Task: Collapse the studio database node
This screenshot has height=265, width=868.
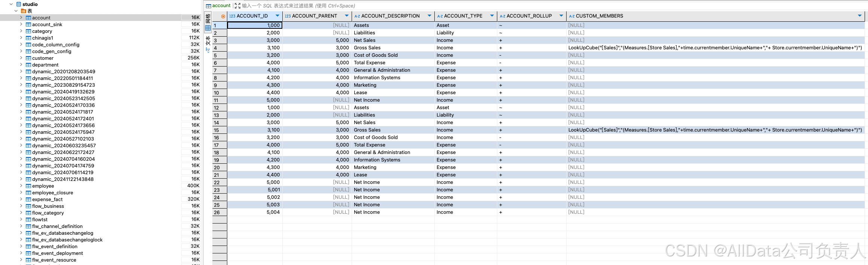Action: tap(11, 4)
